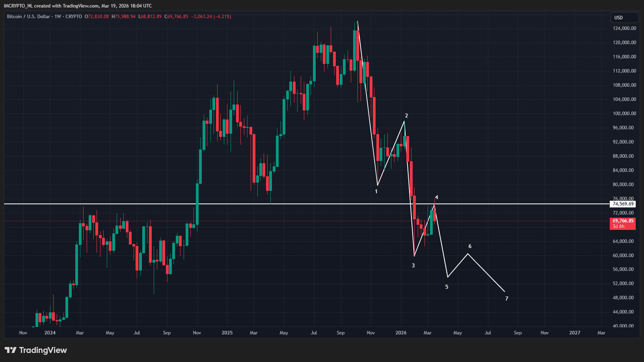Click the IMCRYPTO_NL created with TradingView.com header

coord(78,6)
